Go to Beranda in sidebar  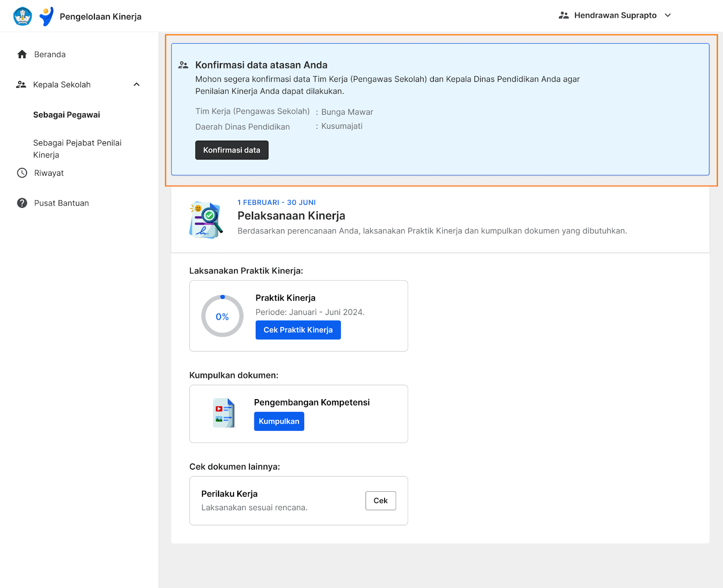[50, 54]
